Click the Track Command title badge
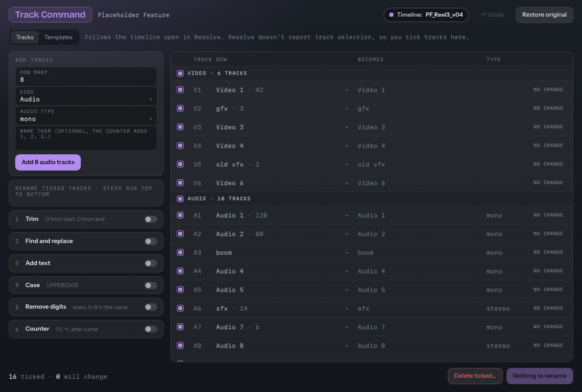 click(50, 15)
